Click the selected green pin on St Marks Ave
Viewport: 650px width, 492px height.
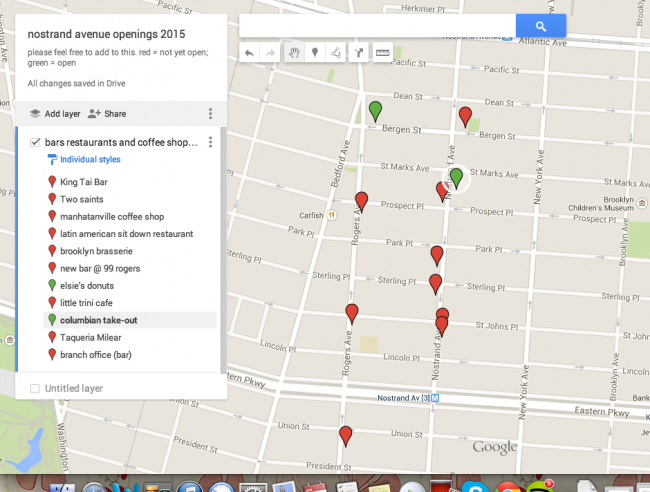point(456,178)
